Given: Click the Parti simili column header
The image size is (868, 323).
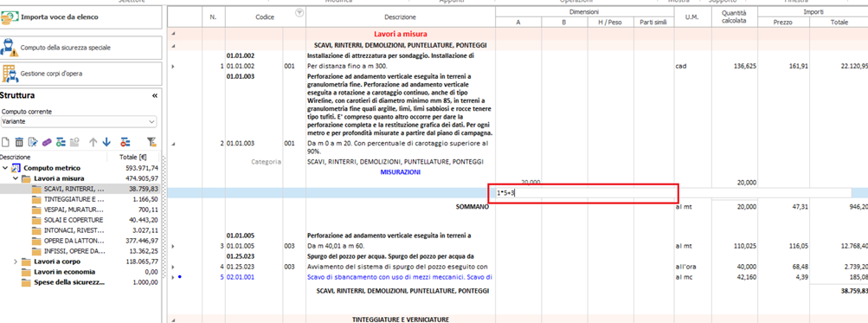Looking at the screenshot, I should pos(653,23).
